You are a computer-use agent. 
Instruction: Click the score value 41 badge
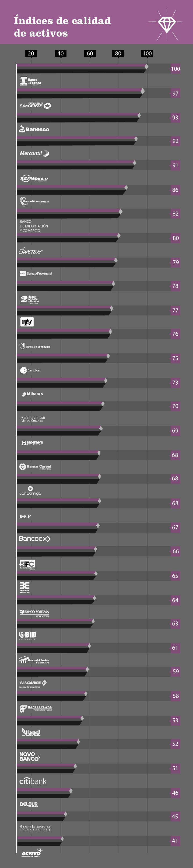[x=175, y=840]
